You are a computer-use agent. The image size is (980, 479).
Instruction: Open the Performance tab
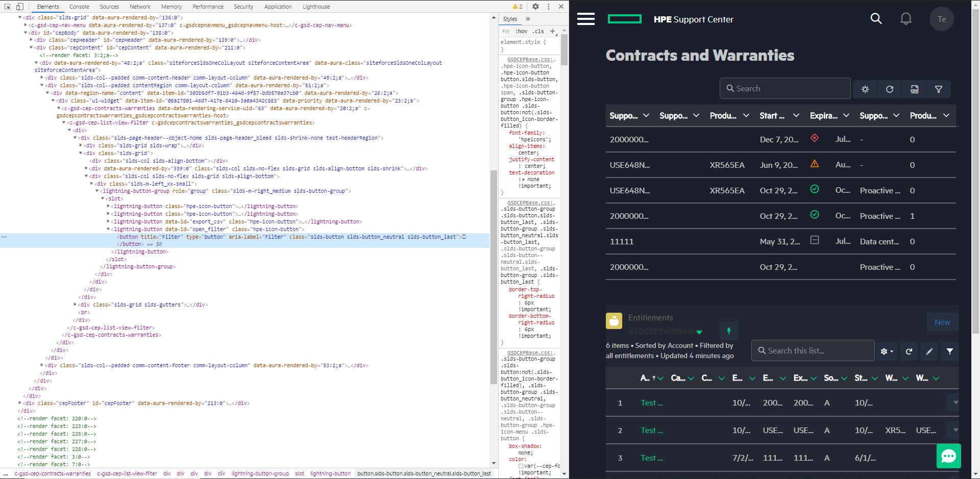click(208, 7)
